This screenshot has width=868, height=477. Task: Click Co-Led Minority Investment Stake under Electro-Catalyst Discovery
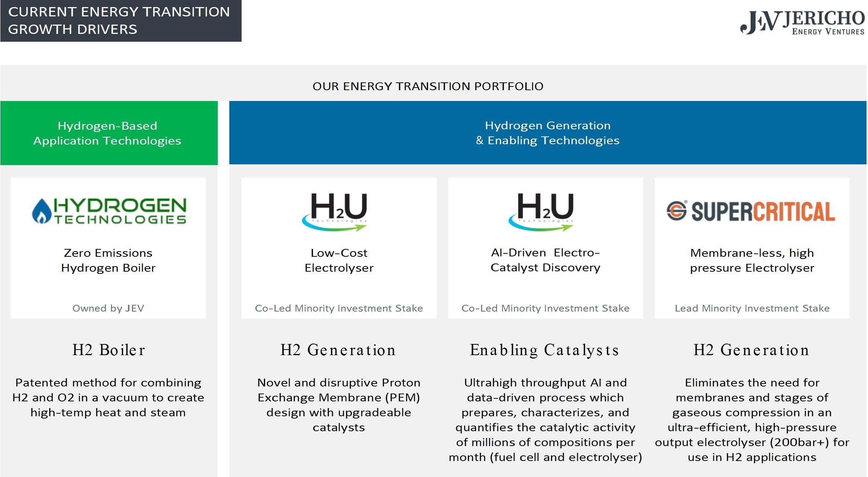tap(545, 308)
